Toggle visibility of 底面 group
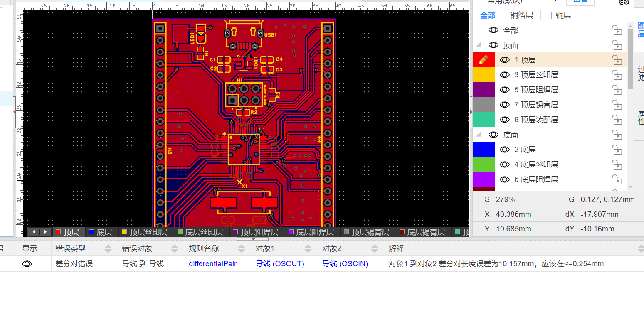Screen dimensions: 644x317 (x=493, y=135)
